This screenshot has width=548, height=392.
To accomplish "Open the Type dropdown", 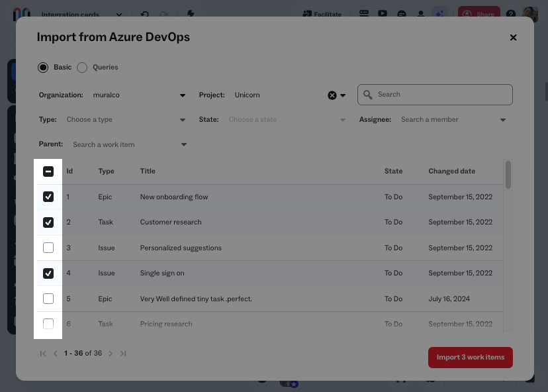I will pos(126,120).
